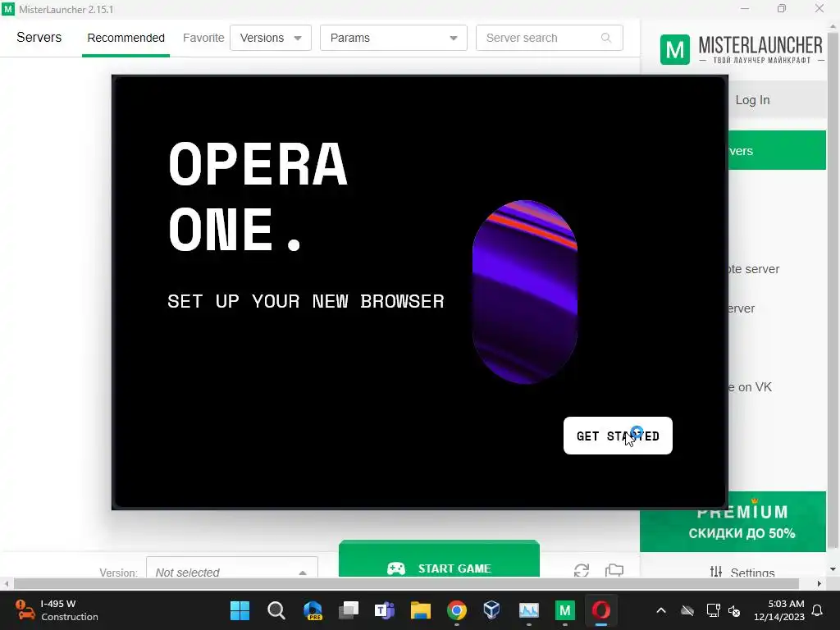840x630 pixels.
Task: Click the MisterLauncher title bar icon
Action: (8, 8)
